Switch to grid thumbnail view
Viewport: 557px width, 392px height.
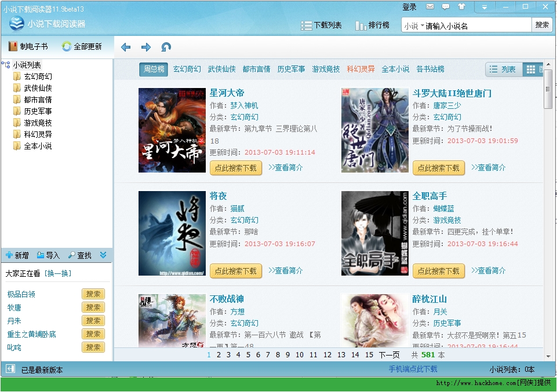533,69
